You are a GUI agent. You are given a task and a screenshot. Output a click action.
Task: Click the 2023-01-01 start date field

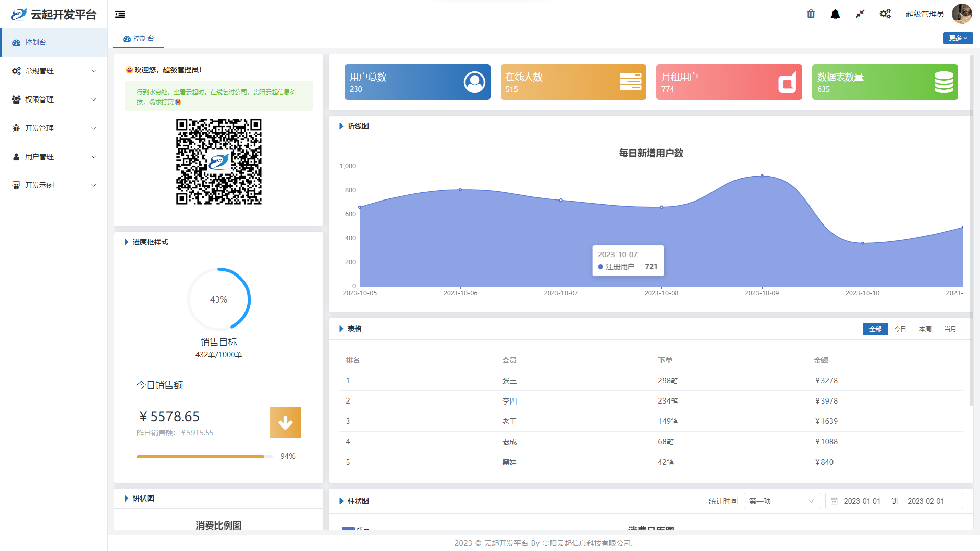tap(862, 501)
